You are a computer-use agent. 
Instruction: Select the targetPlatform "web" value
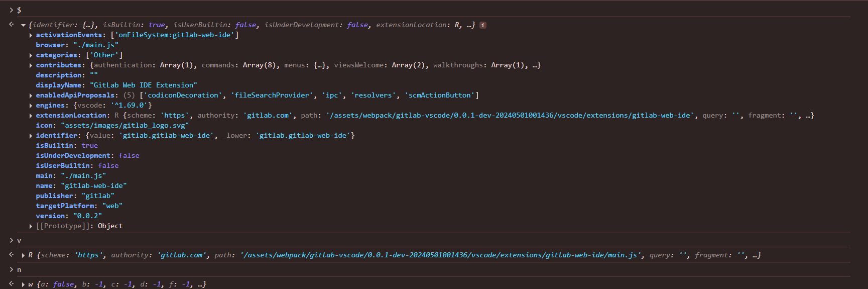pos(112,206)
